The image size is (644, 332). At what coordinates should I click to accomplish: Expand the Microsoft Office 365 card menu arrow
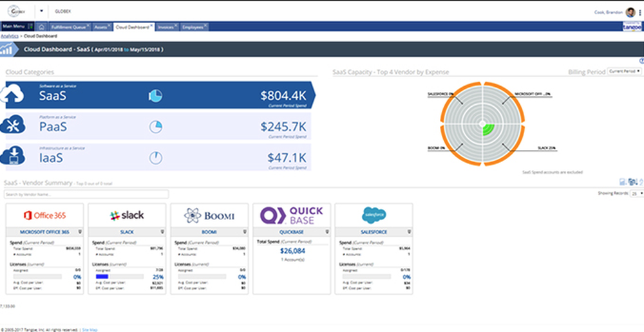coord(80,232)
